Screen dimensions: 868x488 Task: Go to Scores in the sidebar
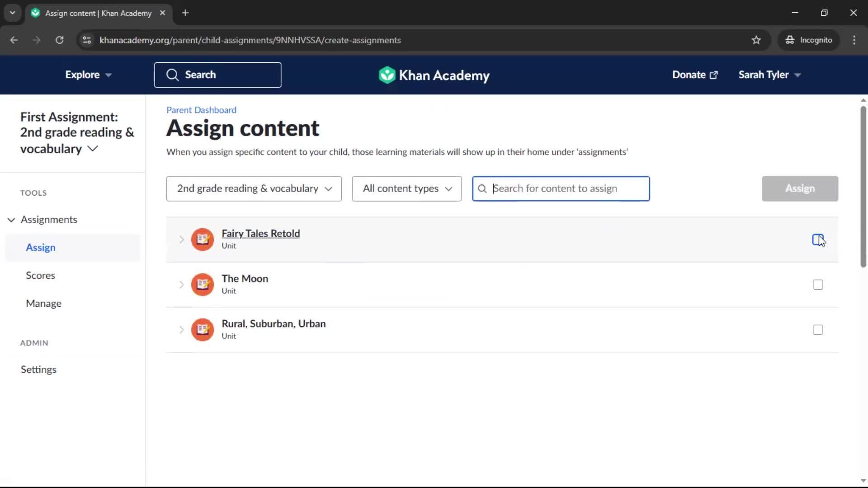41,276
